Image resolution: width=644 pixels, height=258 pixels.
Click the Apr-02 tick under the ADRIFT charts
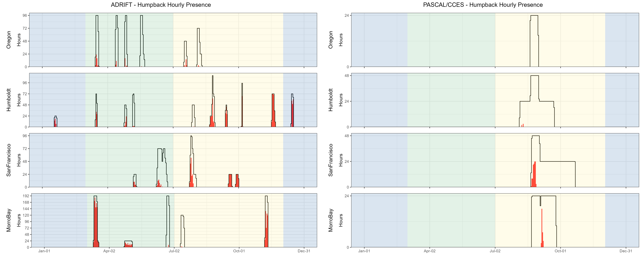pyautogui.click(x=109, y=251)
